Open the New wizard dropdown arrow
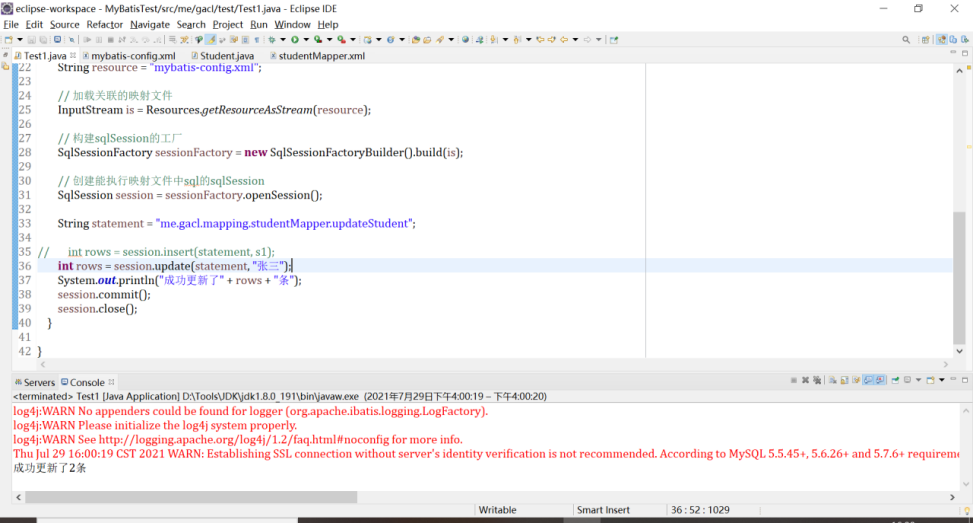This screenshot has width=974, height=523. coord(20,40)
